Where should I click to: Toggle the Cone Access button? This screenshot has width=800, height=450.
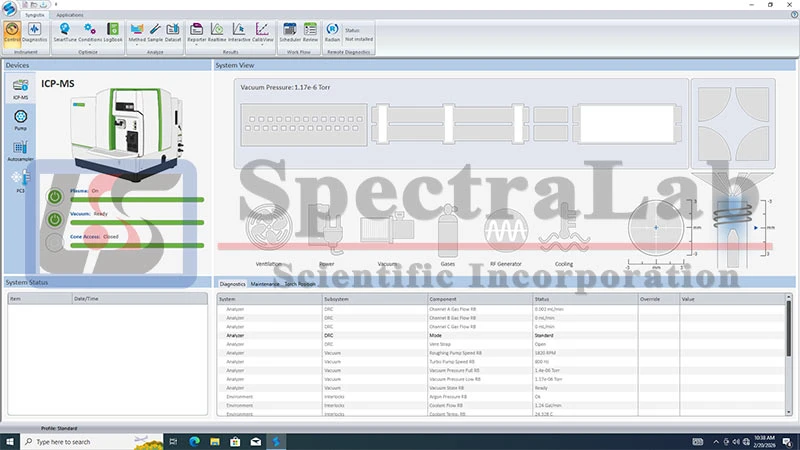54,242
